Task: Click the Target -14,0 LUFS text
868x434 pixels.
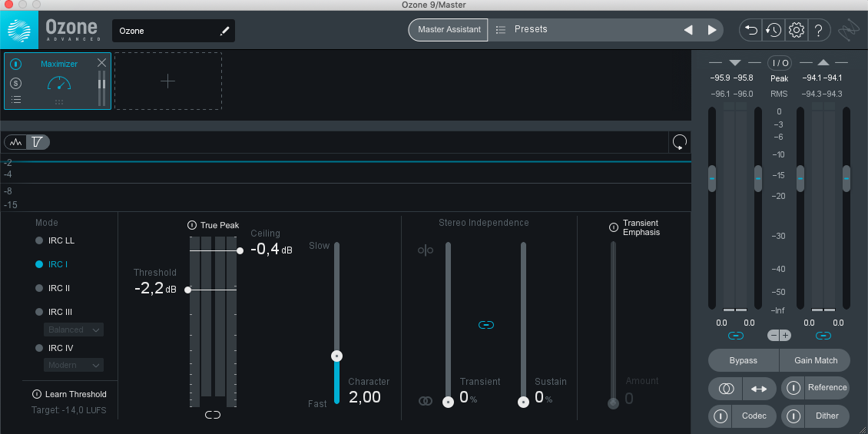Action: click(68, 411)
